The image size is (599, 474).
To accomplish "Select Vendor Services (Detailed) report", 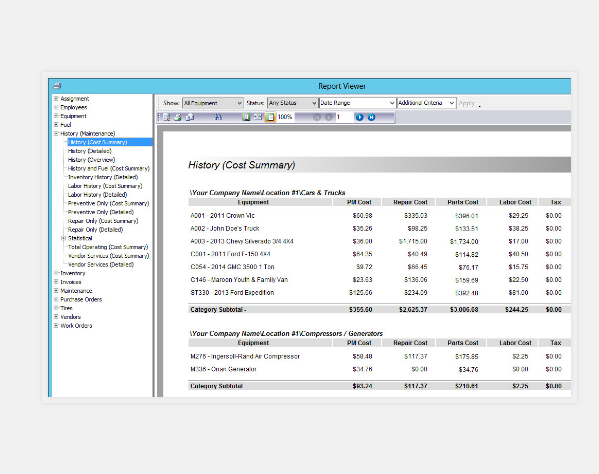I will (100, 265).
